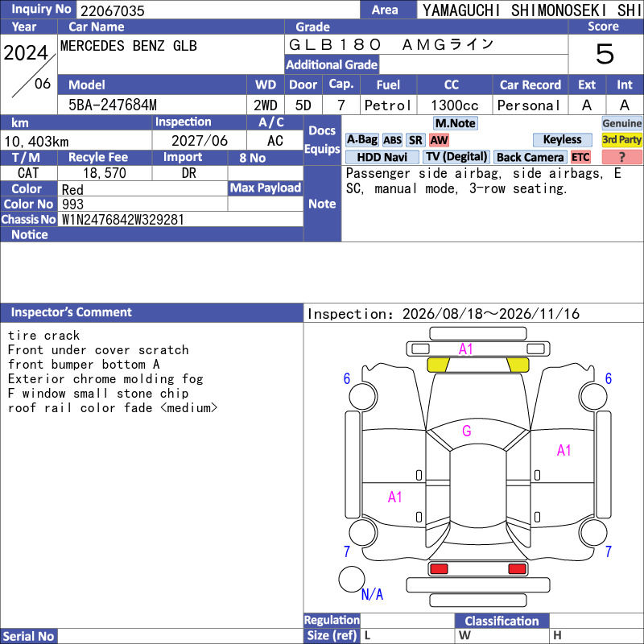Toggle the M.Note document badge

point(456,123)
